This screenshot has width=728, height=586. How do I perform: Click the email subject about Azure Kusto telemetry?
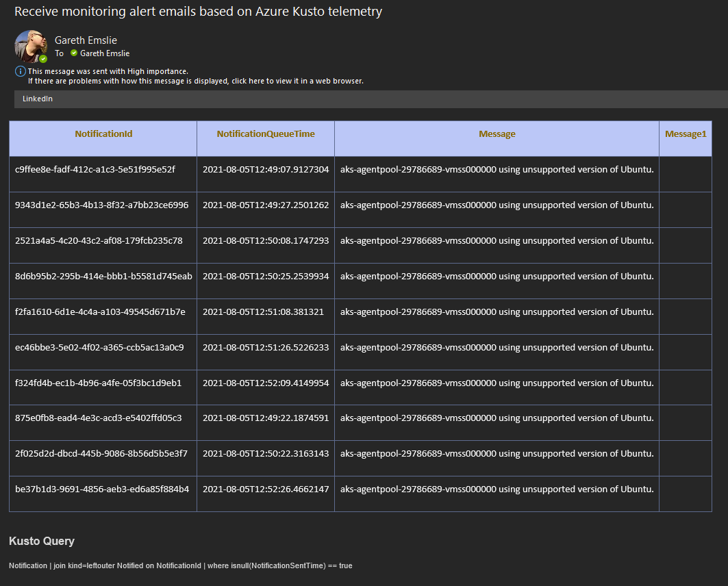[x=194, y=12]
